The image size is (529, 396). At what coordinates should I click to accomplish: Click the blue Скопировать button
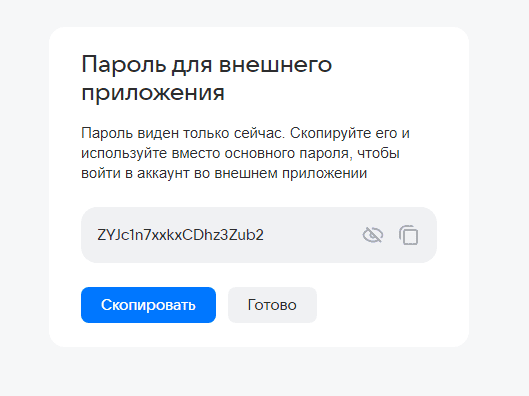(x=148, y=305)
